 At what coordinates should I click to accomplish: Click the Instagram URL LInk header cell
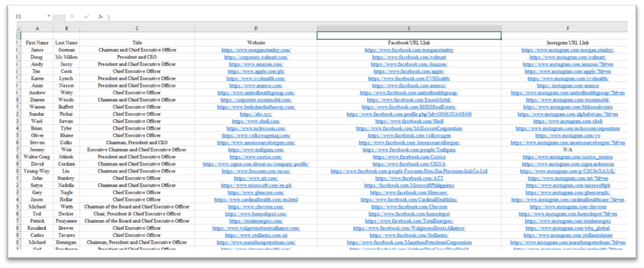coord(568,43)
